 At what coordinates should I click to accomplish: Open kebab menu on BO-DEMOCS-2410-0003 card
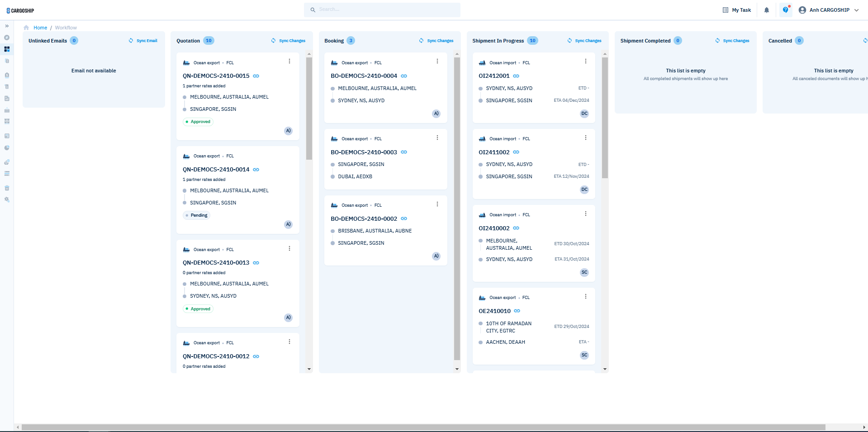pyautogui.click(x=437, y=138)
